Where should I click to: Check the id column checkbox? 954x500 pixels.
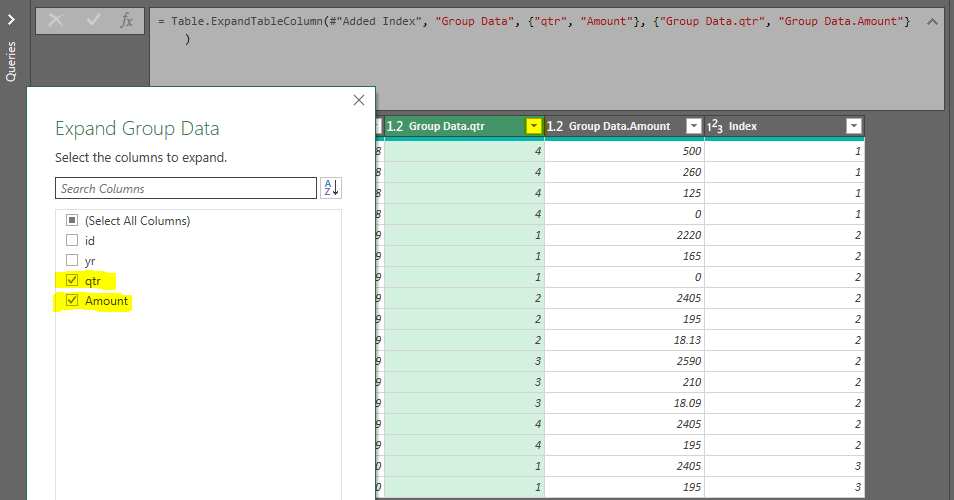pos(72,240)
